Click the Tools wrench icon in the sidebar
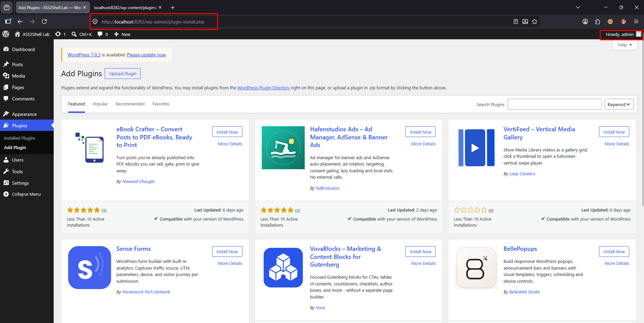 6,171
